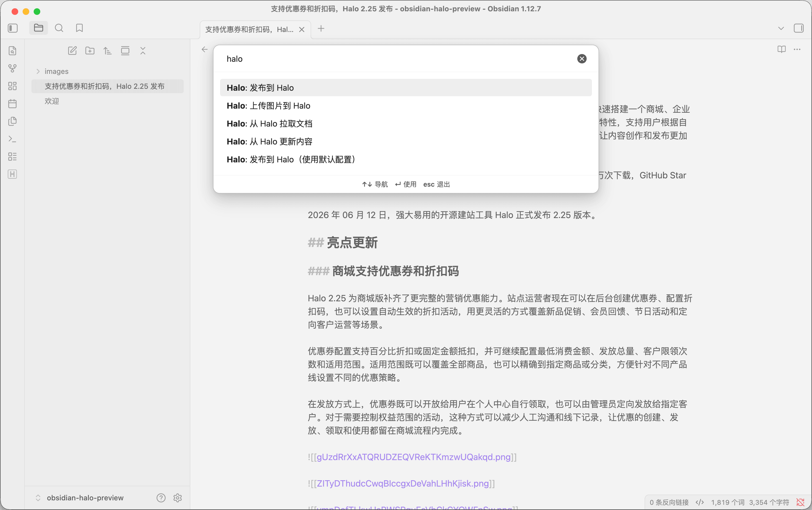Open canvas icon in the ribbon
Image resolution: width=812 pixels, height=510 pixels.
[12, 86]
